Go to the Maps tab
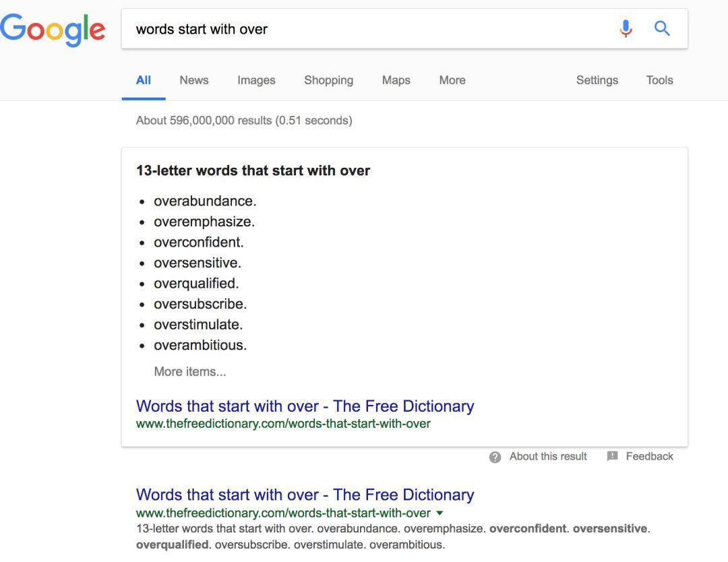Viewport: 728px width, 562px height. (x=396, y=80)
